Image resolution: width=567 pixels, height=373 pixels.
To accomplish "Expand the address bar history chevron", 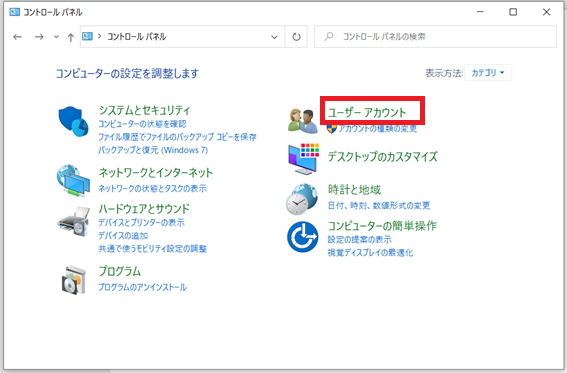I will (x=274, y=37).
